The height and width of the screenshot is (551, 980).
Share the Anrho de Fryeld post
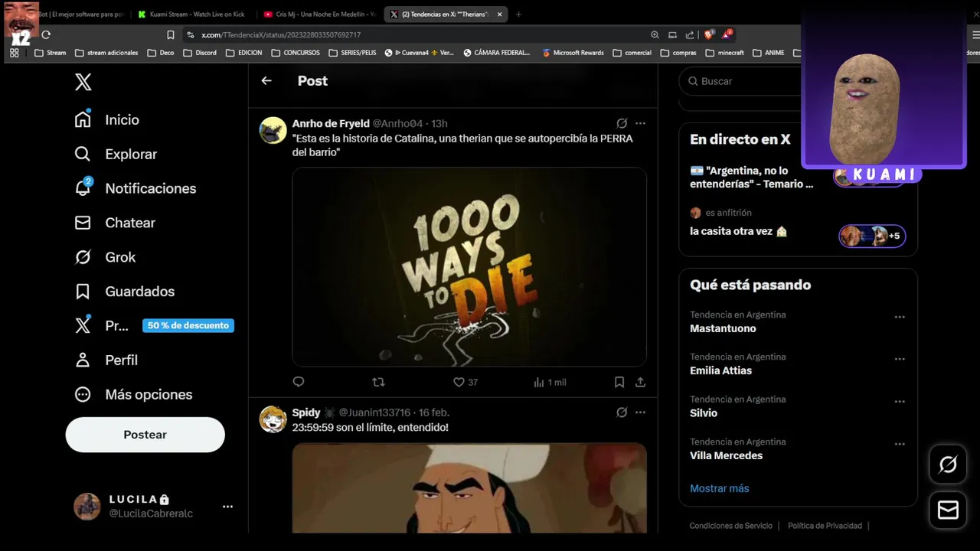(641, 382)
